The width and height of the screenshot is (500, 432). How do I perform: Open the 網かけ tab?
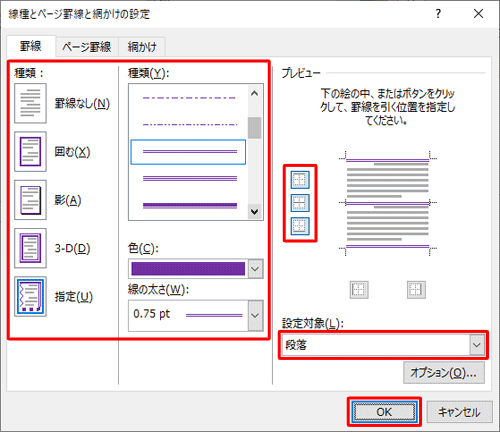[142, 47]
